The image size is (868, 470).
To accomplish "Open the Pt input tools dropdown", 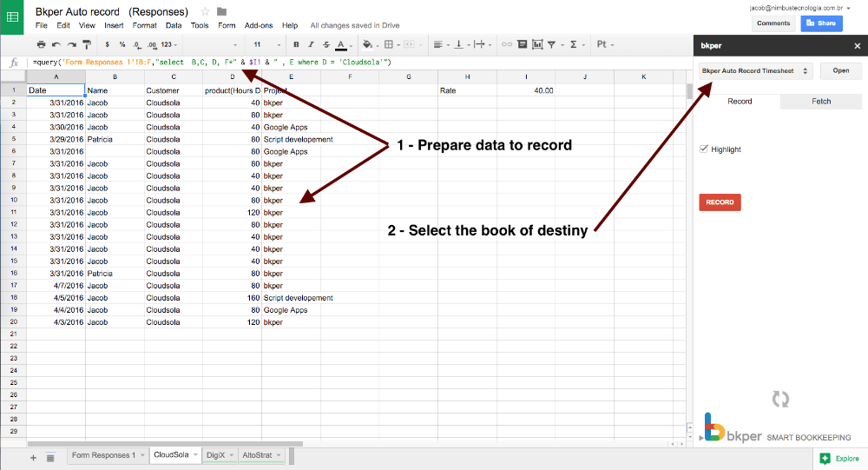I will coord(605,44).
